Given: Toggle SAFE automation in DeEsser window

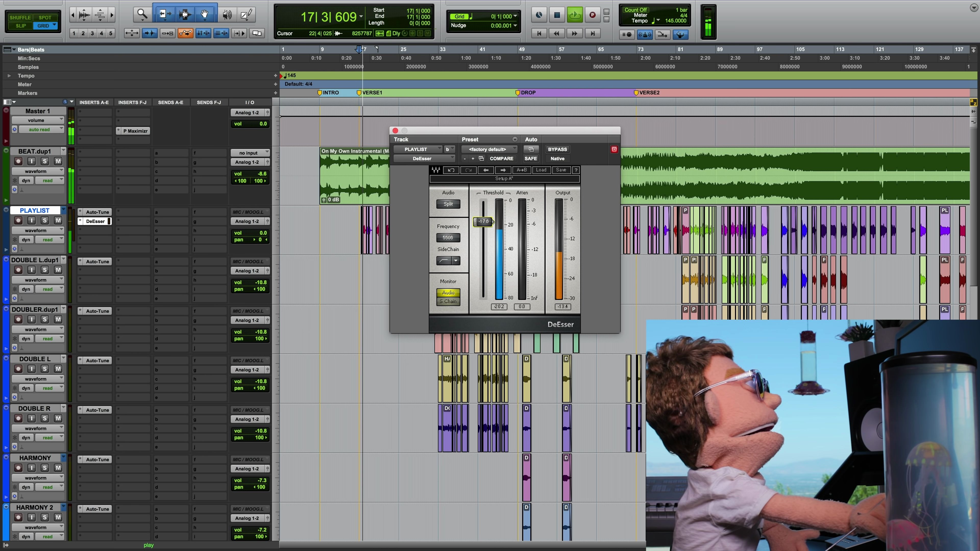Looking at the screenshot, I should [531, 159].
